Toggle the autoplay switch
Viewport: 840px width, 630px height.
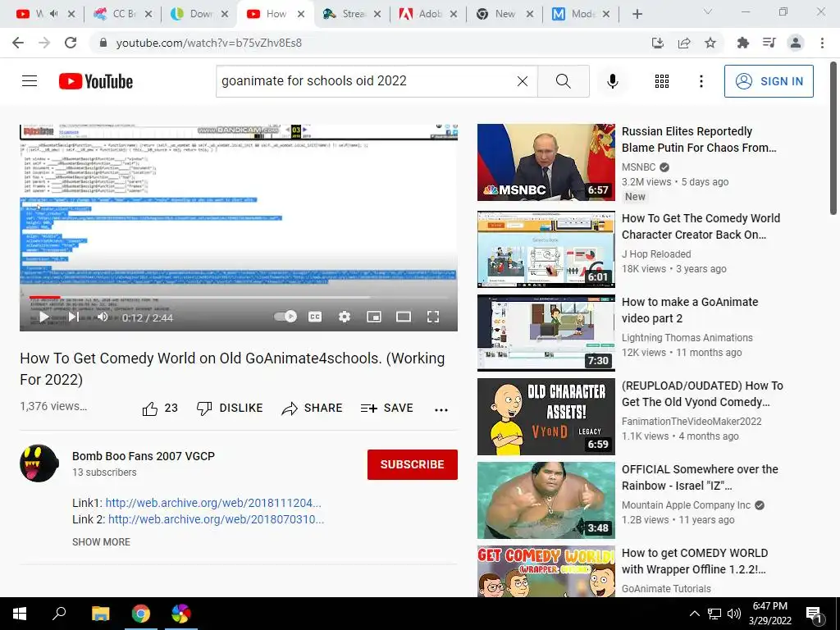tap(285, 317)
